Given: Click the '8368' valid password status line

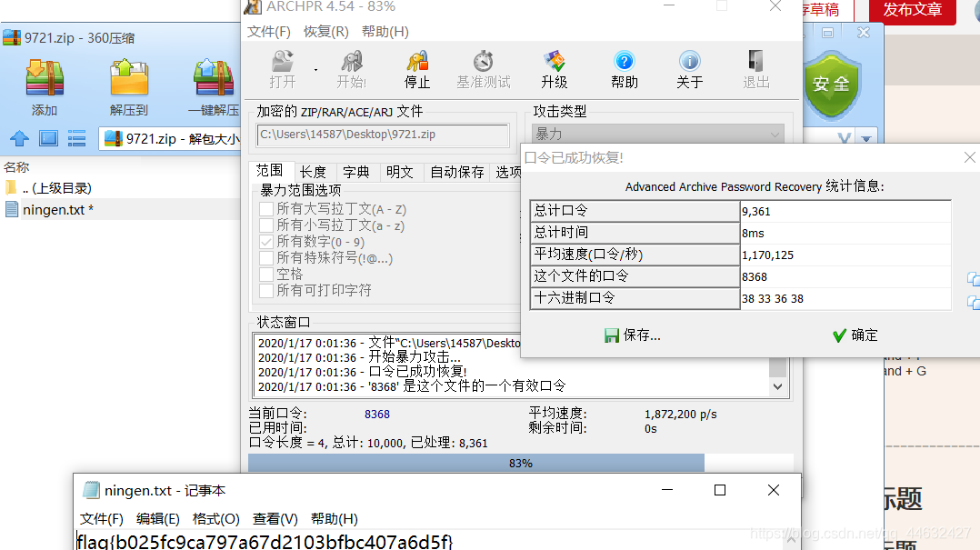Looking at the screenshot, I should pos(412,386).
